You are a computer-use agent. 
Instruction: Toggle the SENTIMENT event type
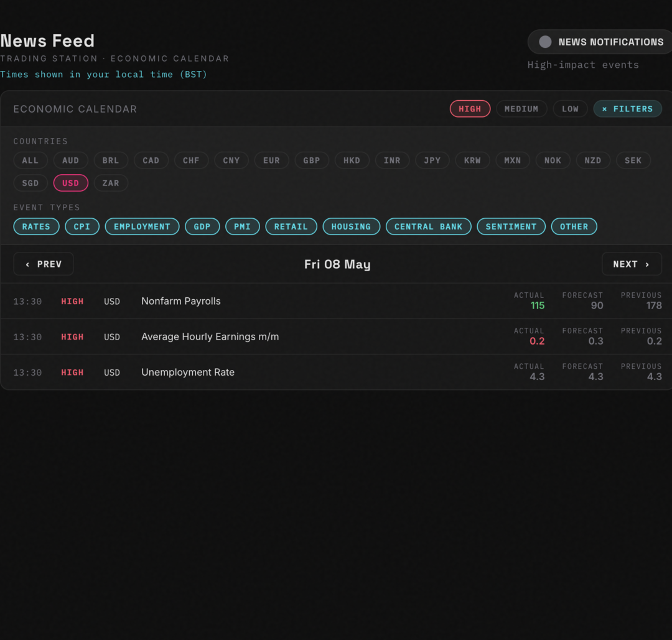[x=511, y=226]
